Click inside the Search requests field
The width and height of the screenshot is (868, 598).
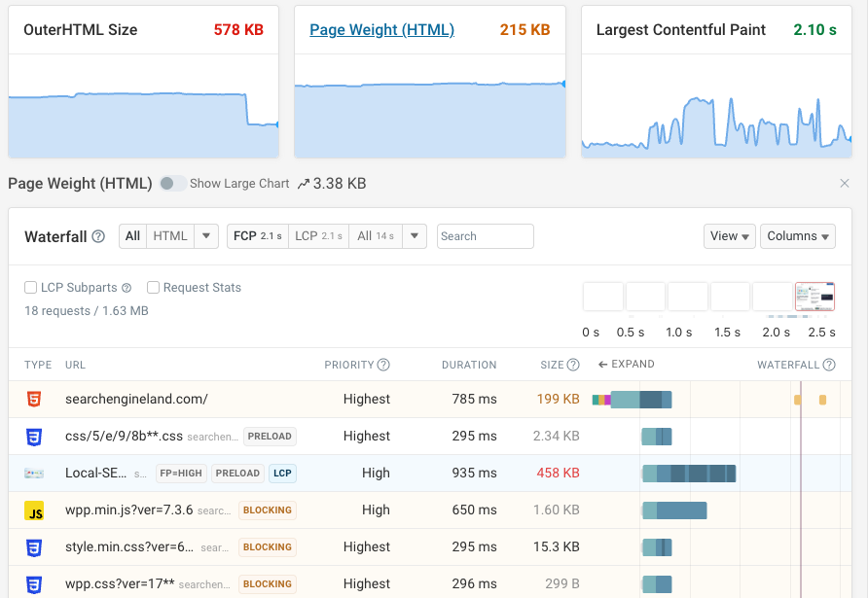click(485, 235)
